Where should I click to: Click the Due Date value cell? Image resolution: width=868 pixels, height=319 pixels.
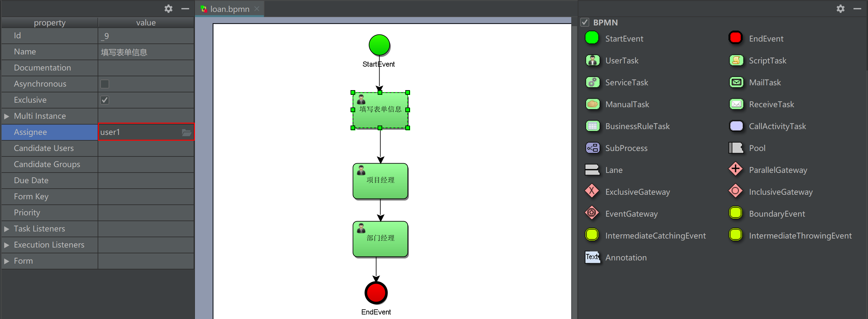click(x=146, y=181)
